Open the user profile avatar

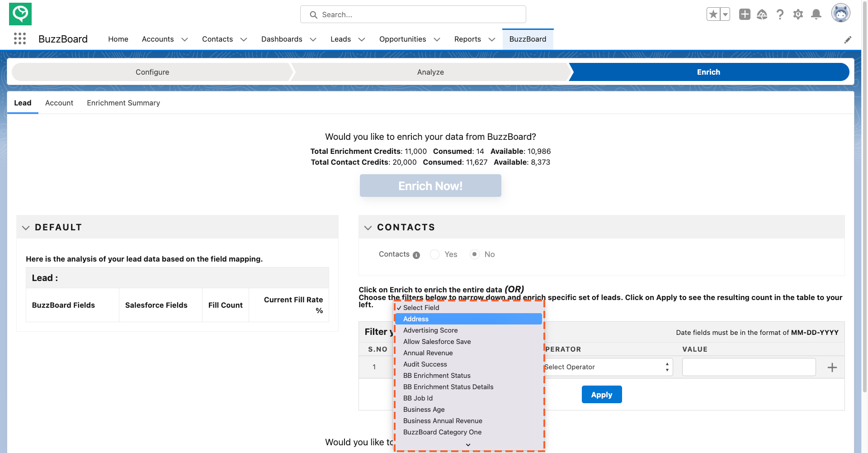pyautogui.click(x=841, y=13)
